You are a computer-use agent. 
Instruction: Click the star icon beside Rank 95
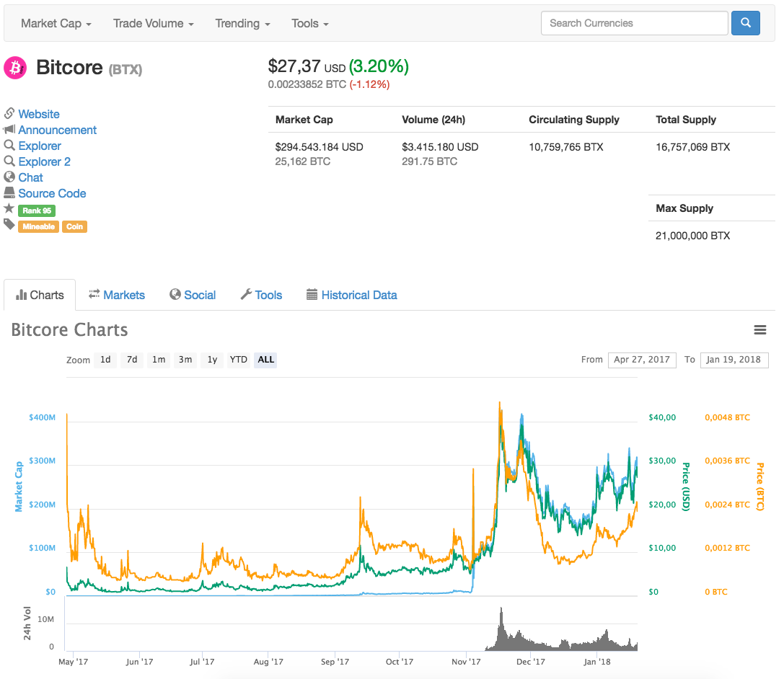[x=9, y=208]
